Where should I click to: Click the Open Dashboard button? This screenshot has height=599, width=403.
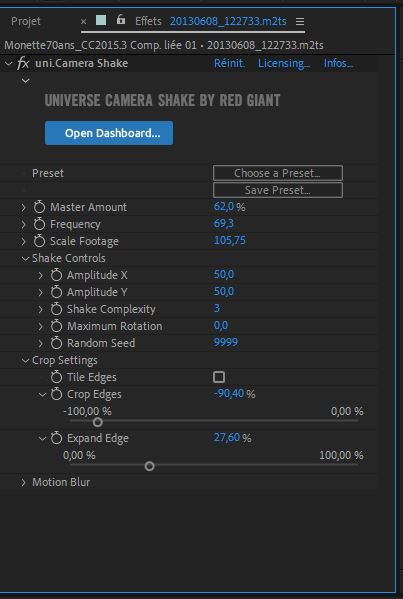109,133
